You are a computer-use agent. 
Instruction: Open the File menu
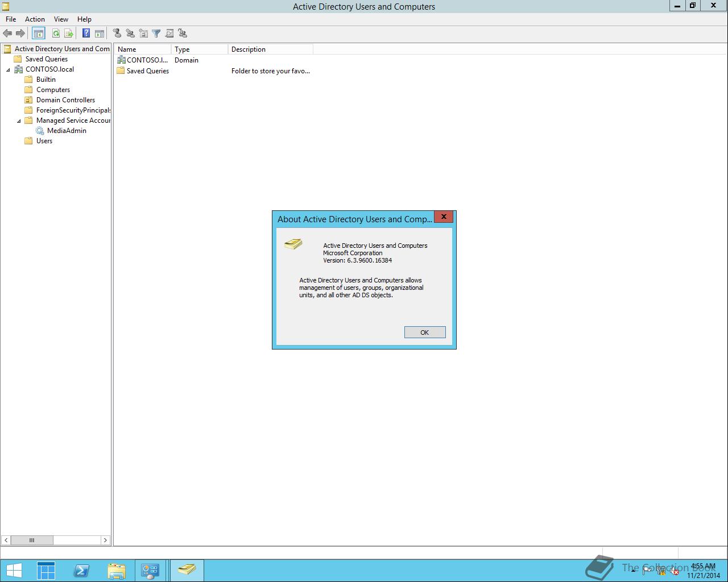(x=11, y=19)
